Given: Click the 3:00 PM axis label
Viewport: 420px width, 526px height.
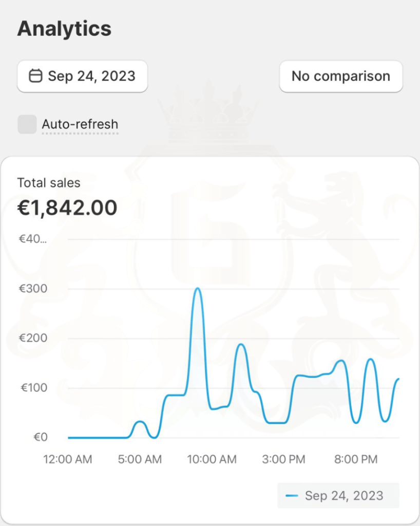Looking at the screenshot, I should [283, 459].
